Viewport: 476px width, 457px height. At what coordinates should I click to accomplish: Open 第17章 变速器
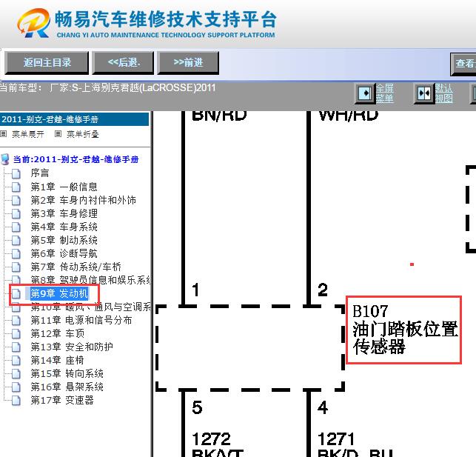(62, 400)
